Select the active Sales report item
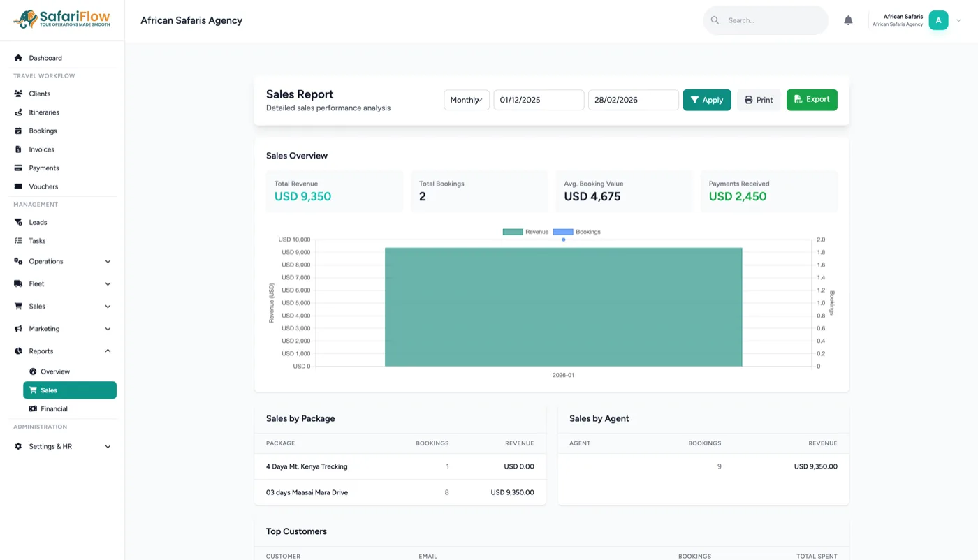 coord(70,390)
